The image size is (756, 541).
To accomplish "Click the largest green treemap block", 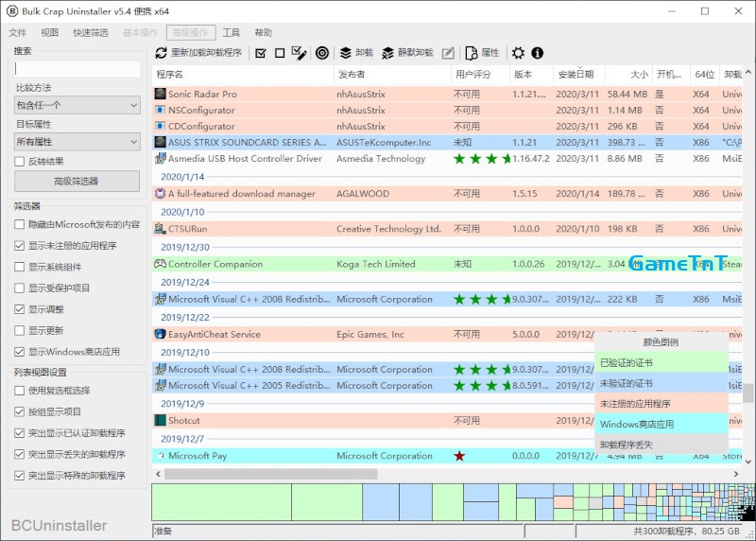I will pyautogui.click(x=221, y=502).
